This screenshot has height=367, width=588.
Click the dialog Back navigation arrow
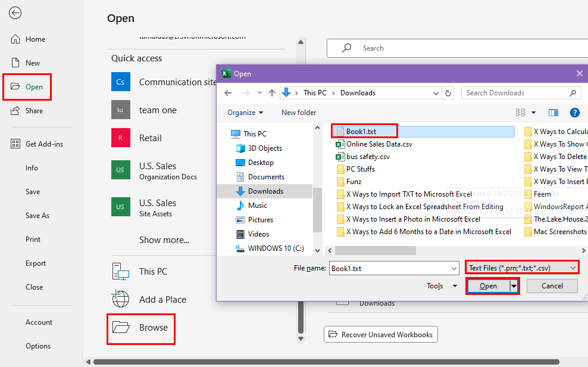coord(228,93)
